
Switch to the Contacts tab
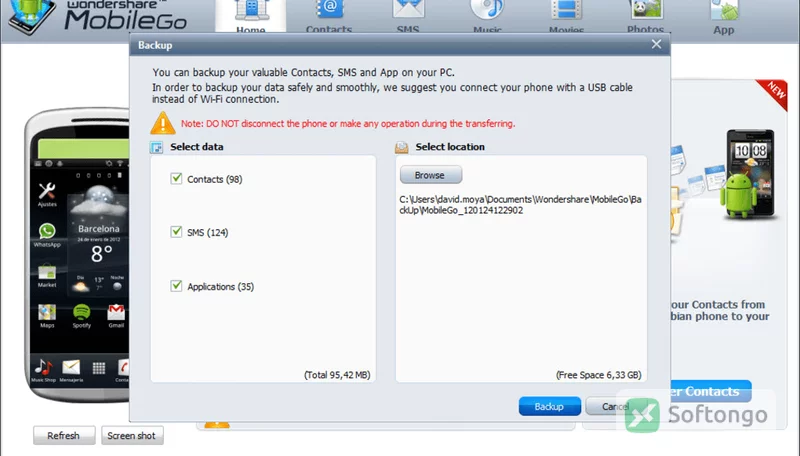(329, 16)
